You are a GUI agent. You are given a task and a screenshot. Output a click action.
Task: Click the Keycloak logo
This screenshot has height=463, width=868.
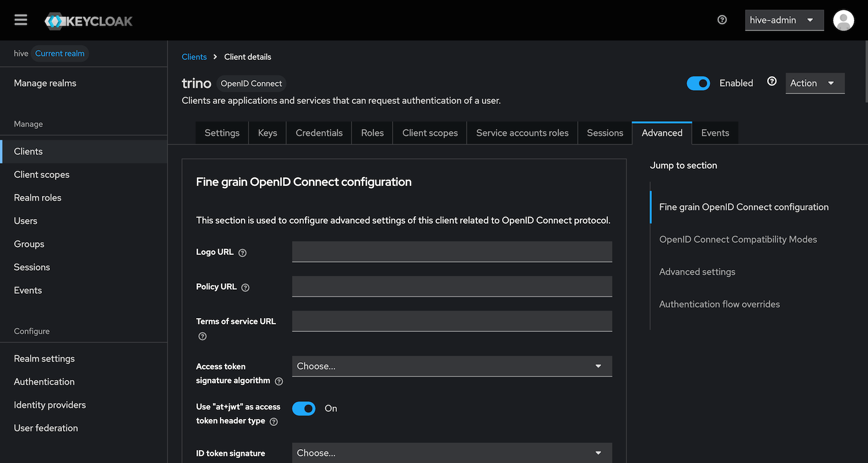[89, 21]
